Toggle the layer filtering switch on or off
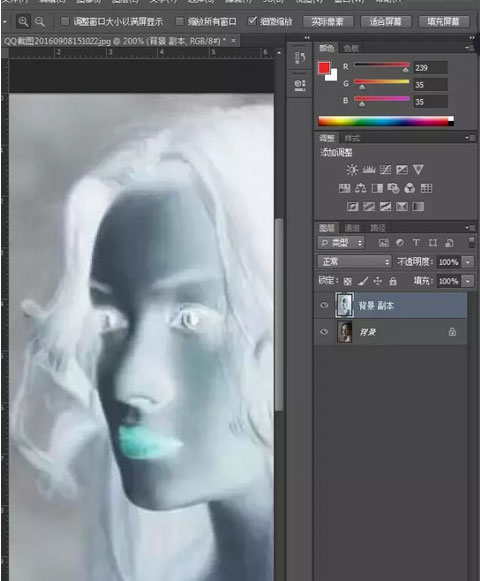The image size is (480, 581). click(471, 243)
